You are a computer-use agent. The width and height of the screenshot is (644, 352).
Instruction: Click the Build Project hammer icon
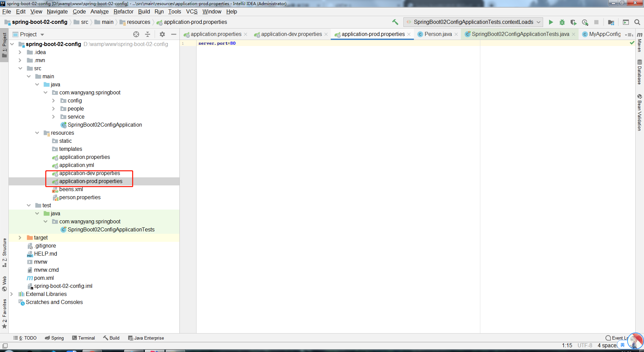click(x=395, y=22)
